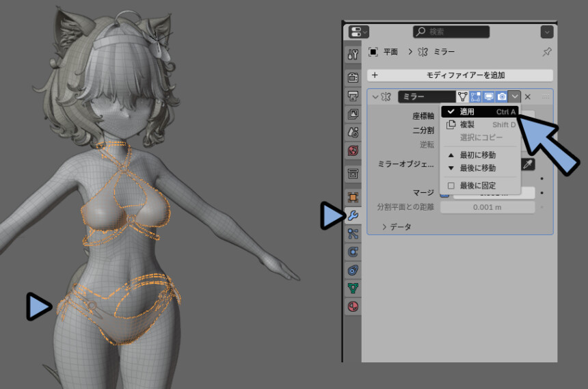Open the properties editor type dropdown
Screen dimensions: 588x389
358,32
